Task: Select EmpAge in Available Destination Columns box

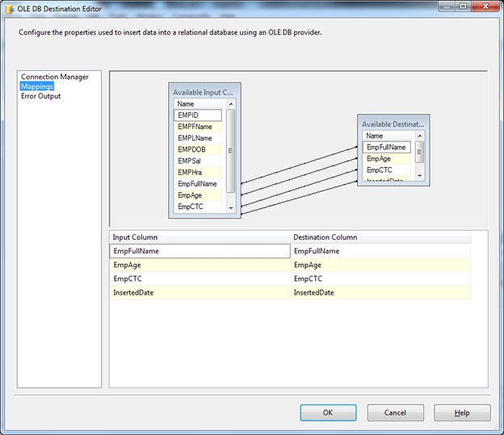Action: (387, 159)
